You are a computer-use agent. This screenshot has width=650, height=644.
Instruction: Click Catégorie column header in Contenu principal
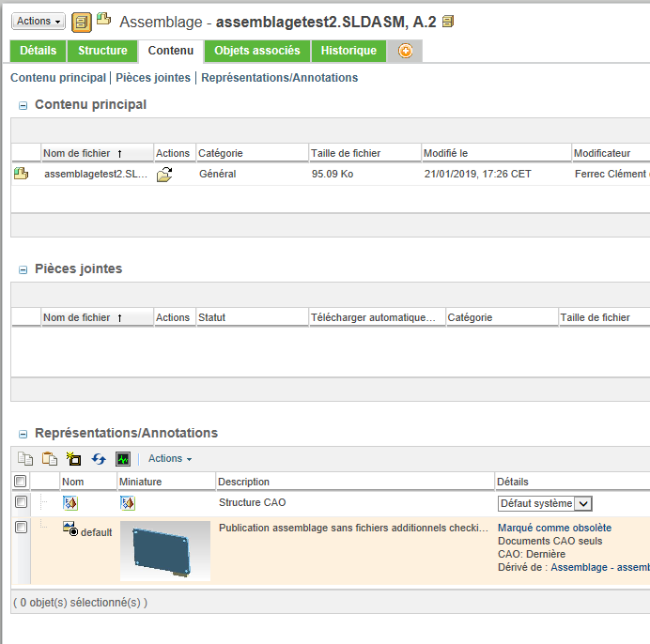(252, 153)
